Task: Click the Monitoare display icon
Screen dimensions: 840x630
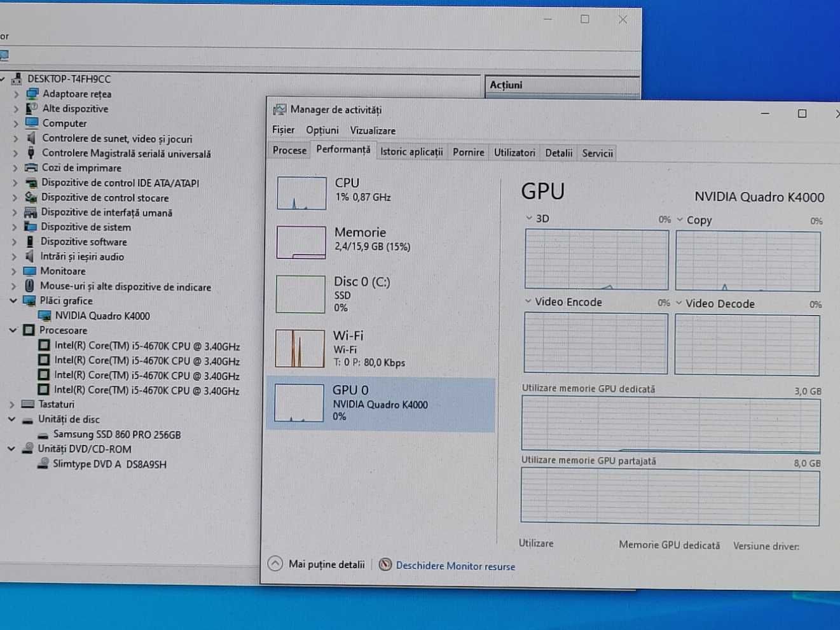Action: (x=30, y=271)
